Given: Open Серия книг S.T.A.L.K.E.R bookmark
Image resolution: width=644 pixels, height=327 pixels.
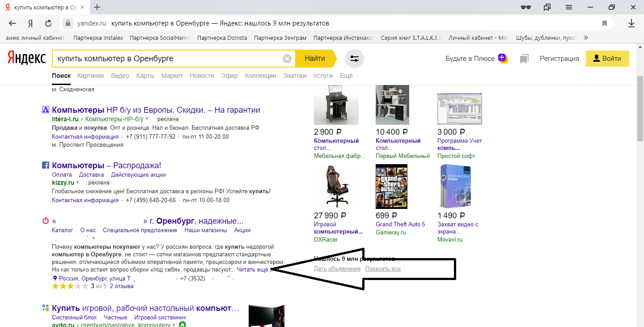Looking at the screenshot, I should (411, 38).
